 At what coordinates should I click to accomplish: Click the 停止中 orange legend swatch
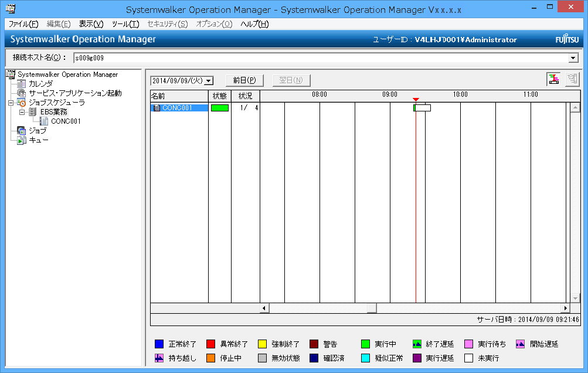click(210, 358)
